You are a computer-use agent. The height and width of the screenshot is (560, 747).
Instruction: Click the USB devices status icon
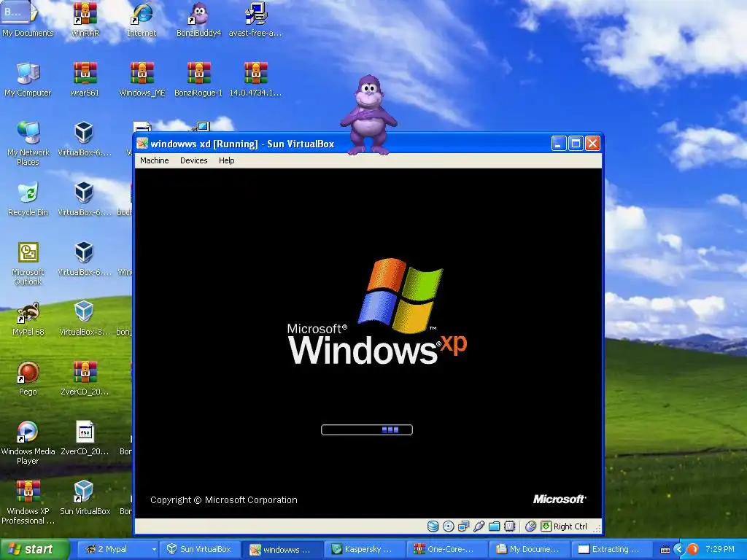click(479, 526)
